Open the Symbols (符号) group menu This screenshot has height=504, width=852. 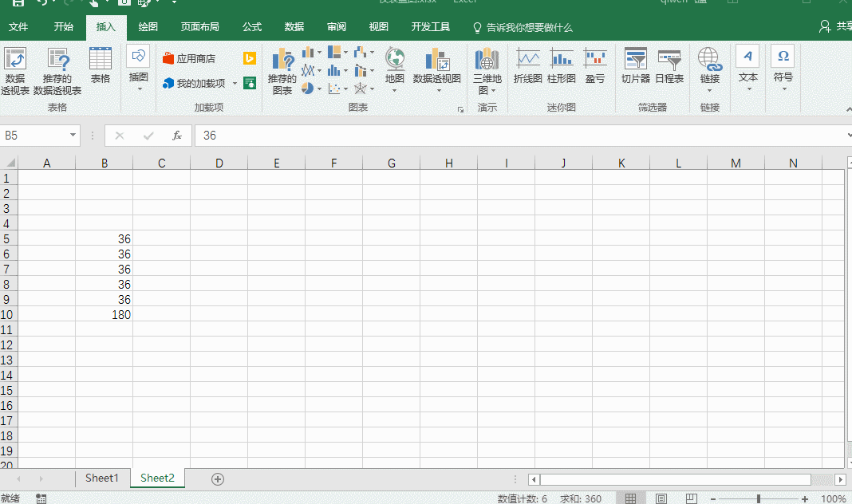783,69
